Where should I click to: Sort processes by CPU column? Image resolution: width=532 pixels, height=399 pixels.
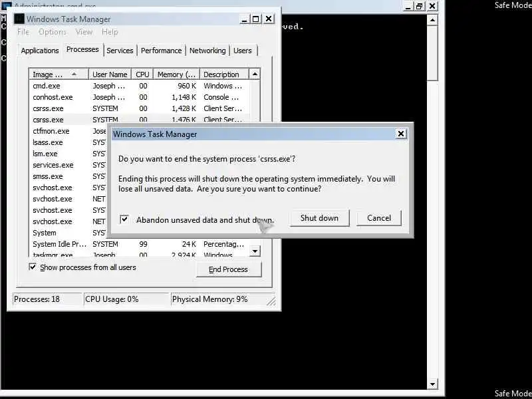[142, 74]
